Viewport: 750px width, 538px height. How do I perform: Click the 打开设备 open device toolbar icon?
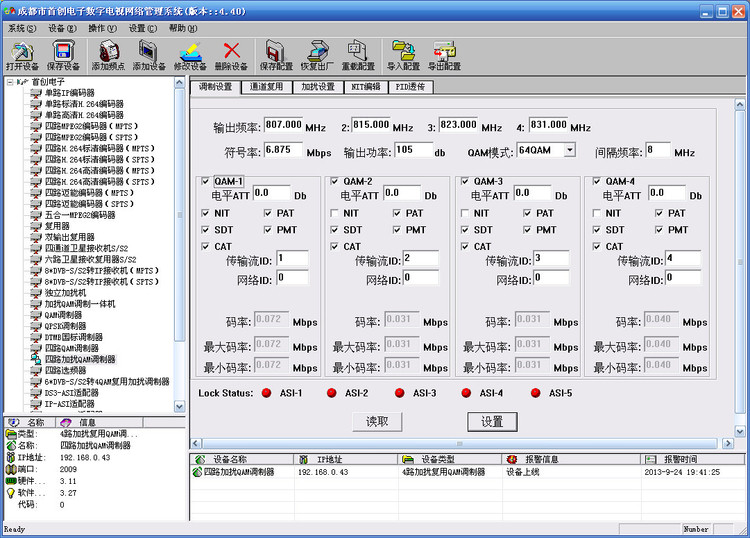(x=22, y=55)
